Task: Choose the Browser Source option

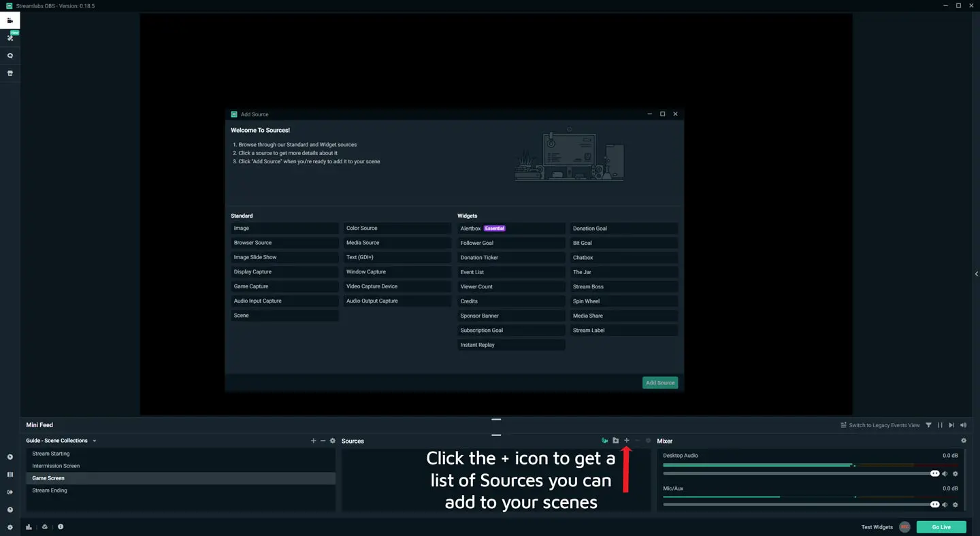Action: (x=284, y=243)
